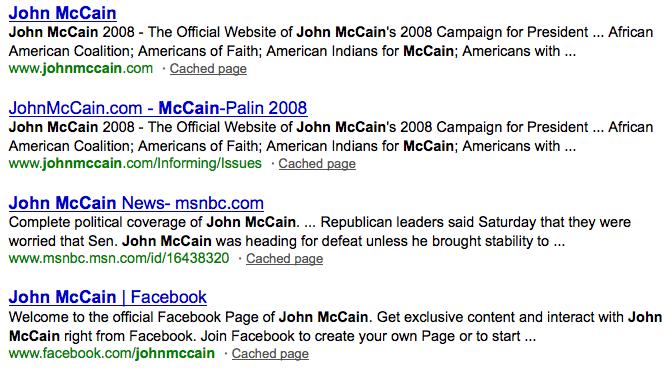Click the www.johnmccain.com/Informing/Issues URL
Image resolution: width=671 pixels, height=369 pixels.
click(x=135, y=163)
